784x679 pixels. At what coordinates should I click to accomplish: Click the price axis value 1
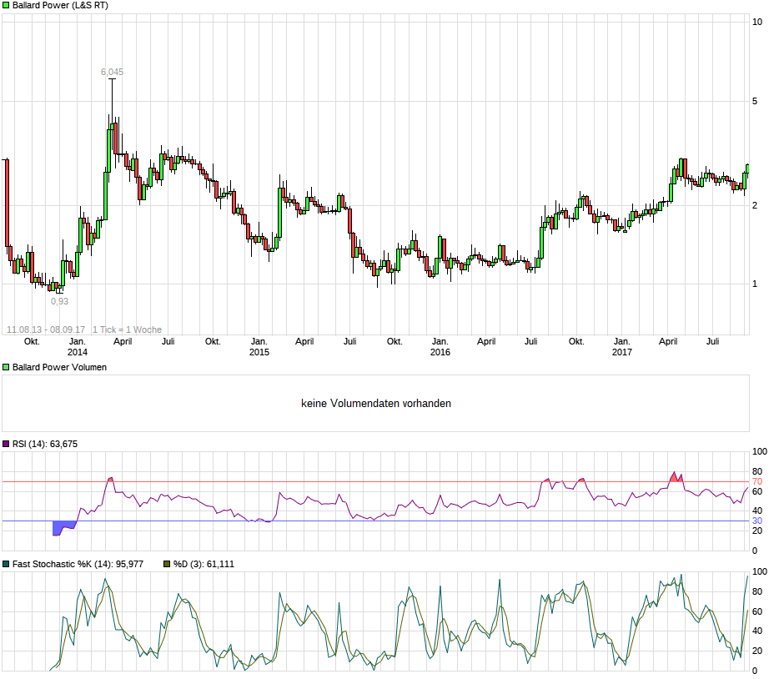pos(755,284)
